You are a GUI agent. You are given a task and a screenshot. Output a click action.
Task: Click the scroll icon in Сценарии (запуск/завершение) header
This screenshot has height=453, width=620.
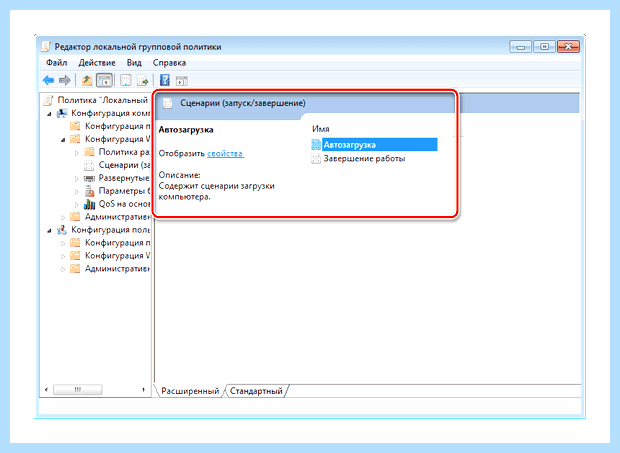coord(168,104)
